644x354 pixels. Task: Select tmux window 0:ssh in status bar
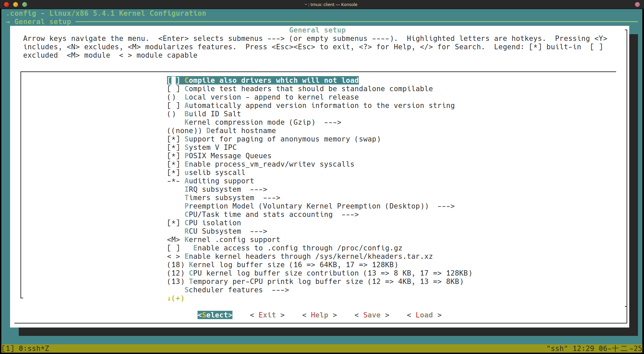(34, 349)
